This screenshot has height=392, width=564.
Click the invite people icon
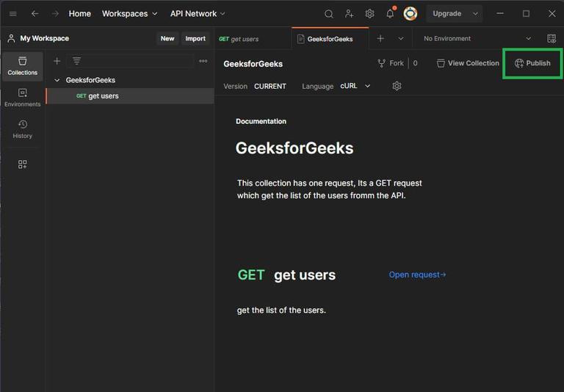coord(349,14)
